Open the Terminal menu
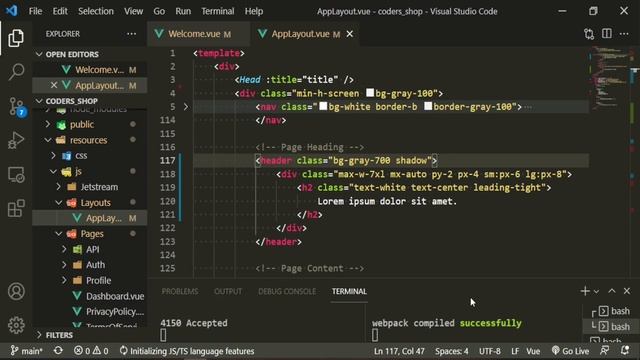640x360 pixels. (x=218, y=11)
